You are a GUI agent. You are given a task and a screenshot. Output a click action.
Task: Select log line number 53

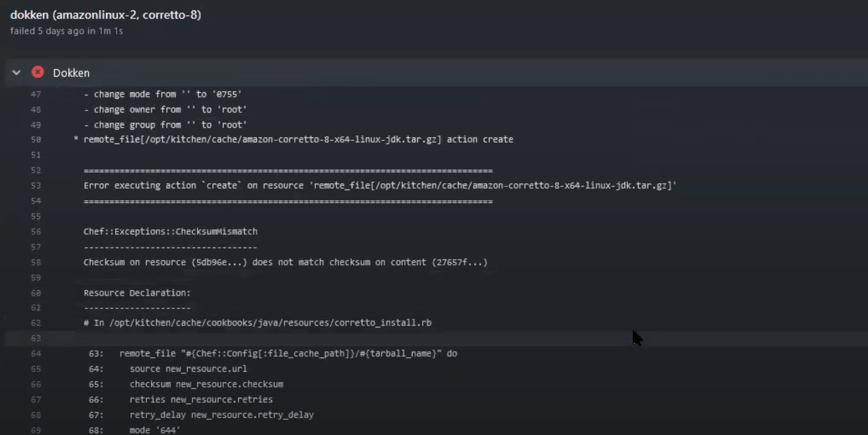pos(36,185)
